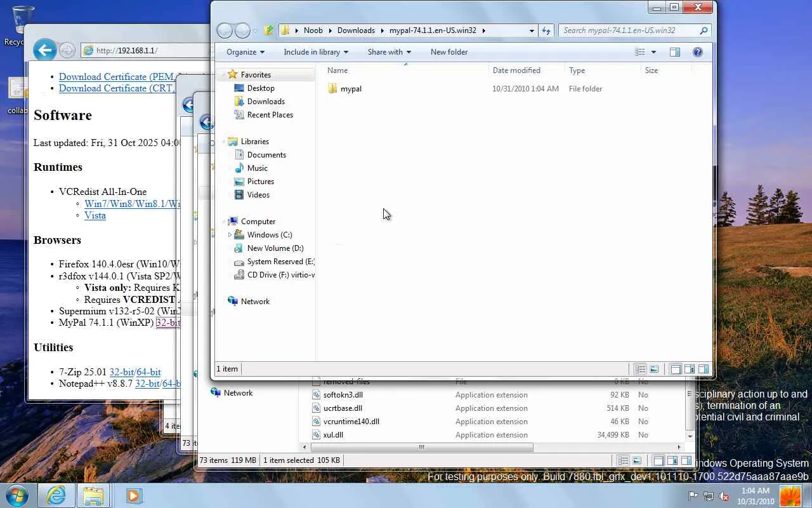Open Explorer Help via the question mark icon

[698, 52]
